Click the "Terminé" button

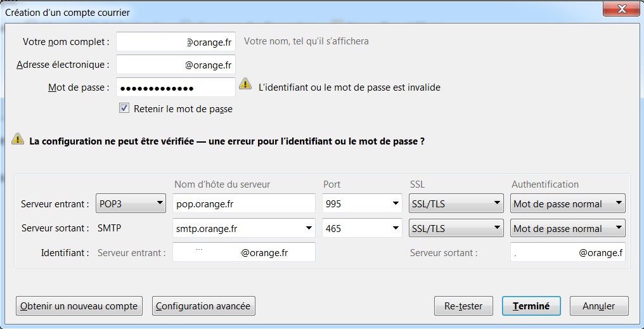(531, 306)
